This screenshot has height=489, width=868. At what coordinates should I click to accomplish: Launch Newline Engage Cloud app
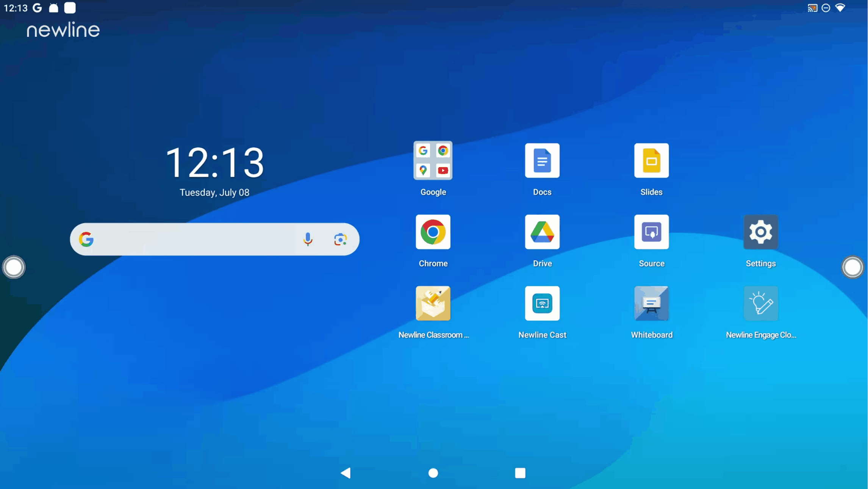761,303
